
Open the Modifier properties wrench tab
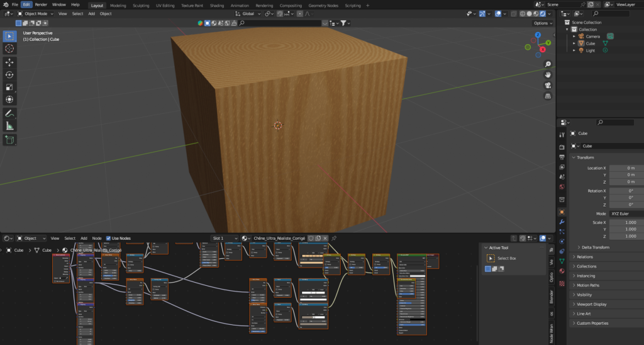562,222
